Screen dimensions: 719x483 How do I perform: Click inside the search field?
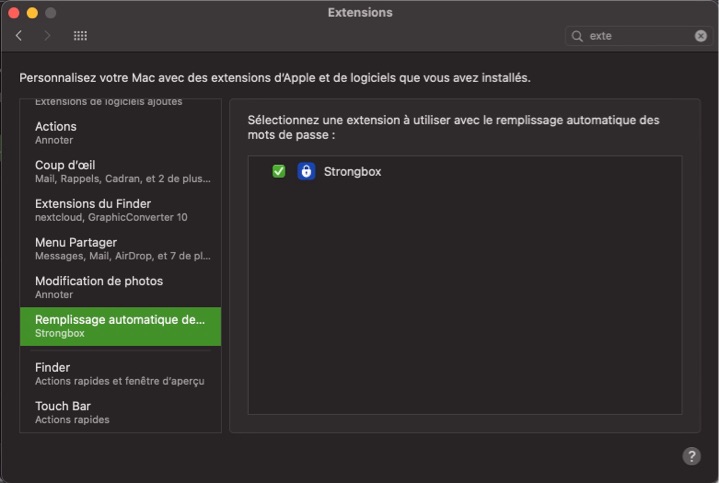[x=638, y=36]
